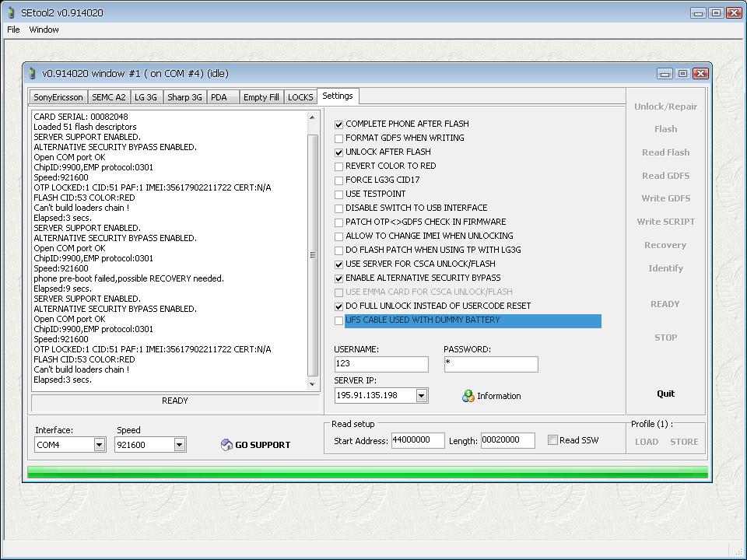The width and height of the screenshot is (747, 560).
Task: Click the Identify button
Action: point(665,268)
